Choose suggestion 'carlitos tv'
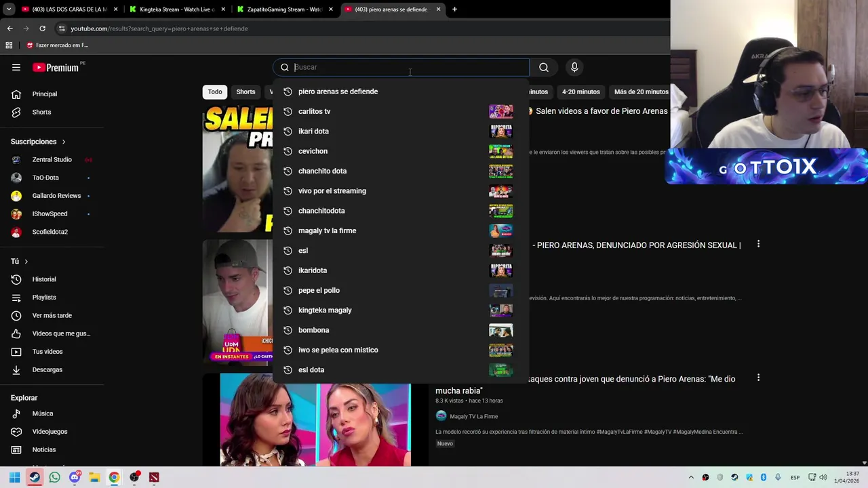Viewport: 868px width, 488px height. coord(400,111)
